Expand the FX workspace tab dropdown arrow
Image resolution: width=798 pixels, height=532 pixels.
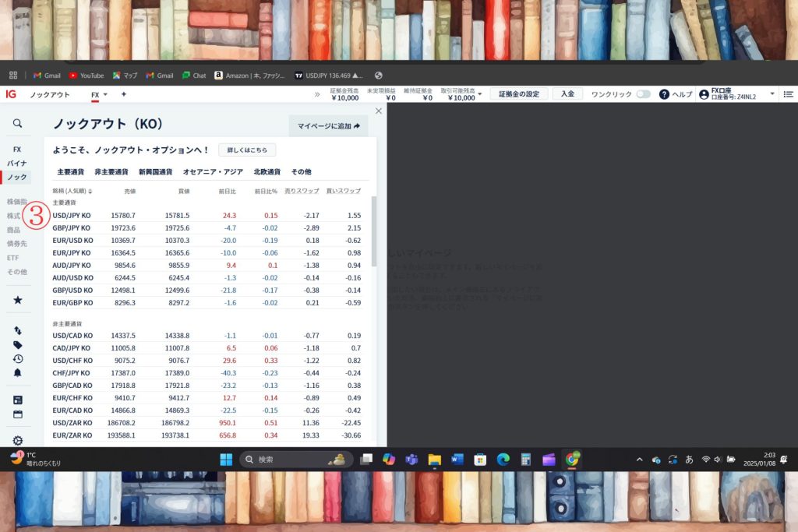105,95
